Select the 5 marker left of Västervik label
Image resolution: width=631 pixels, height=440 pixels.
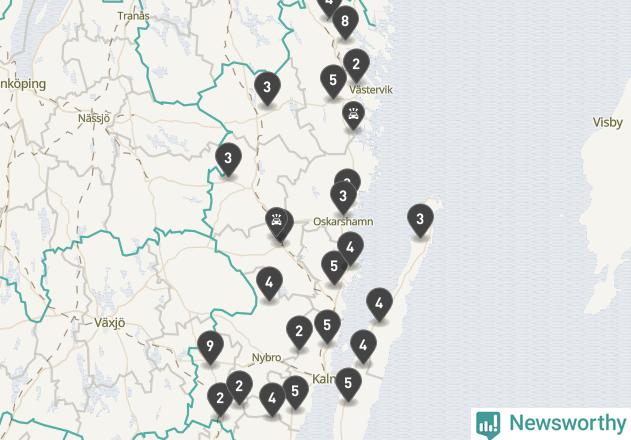coord(333,81)
